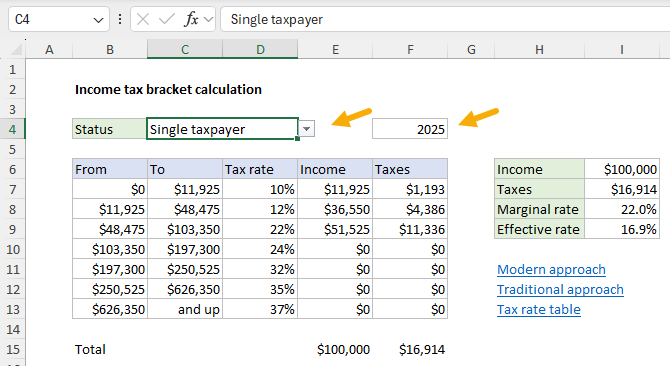This screenshot has width=670, height=366.
Task: Select column H header
Action: [539, 50]
